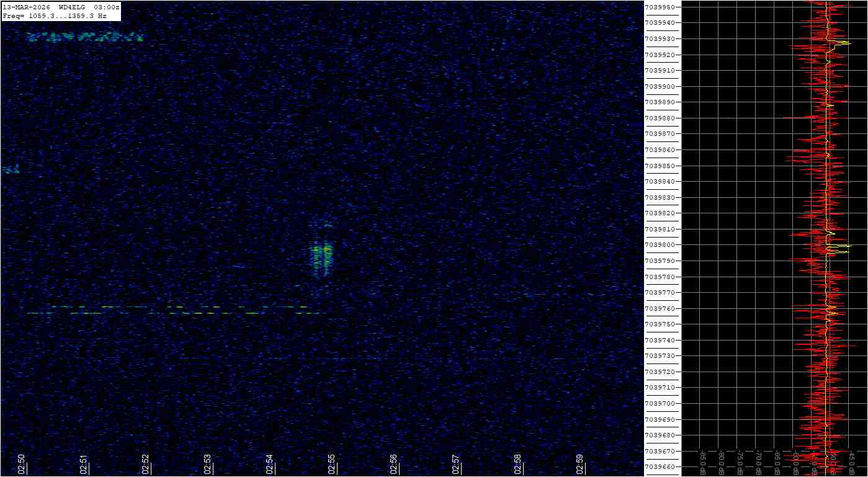Image resolution: width=868 pixels, height=477 pixels.
Task: Select the 02:50 time marker
Action: click(22, 464)
